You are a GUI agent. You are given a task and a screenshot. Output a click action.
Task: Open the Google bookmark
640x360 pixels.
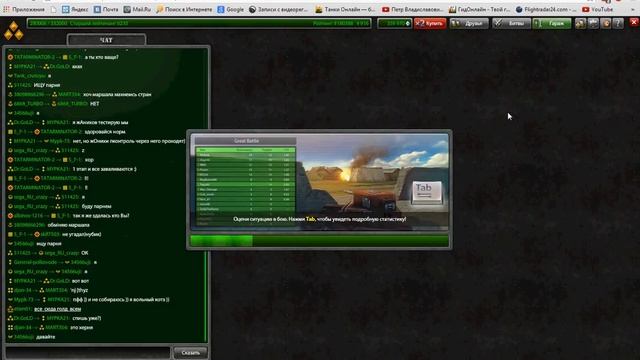click(x=231, y=9)
